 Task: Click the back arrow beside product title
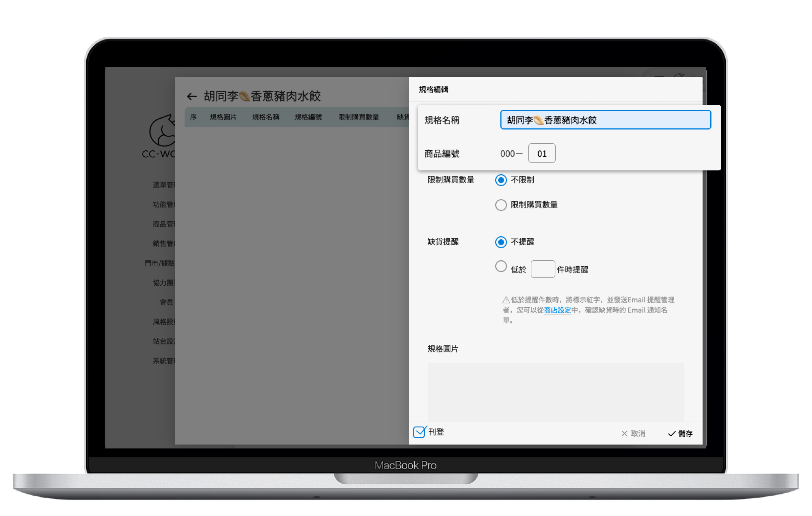(x=191, y=96)
